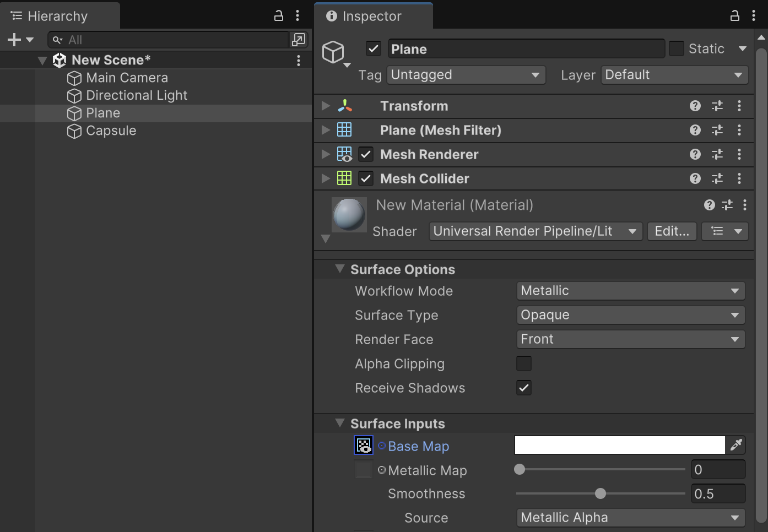Click the Base Map white color swatch
The height and width of the screenshot is (532, 768).
pyautogui.click(x=617, y=445)
